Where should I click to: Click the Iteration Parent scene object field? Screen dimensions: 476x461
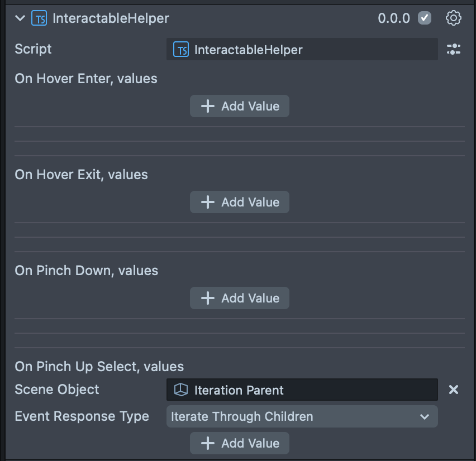(x=302, y=390)
